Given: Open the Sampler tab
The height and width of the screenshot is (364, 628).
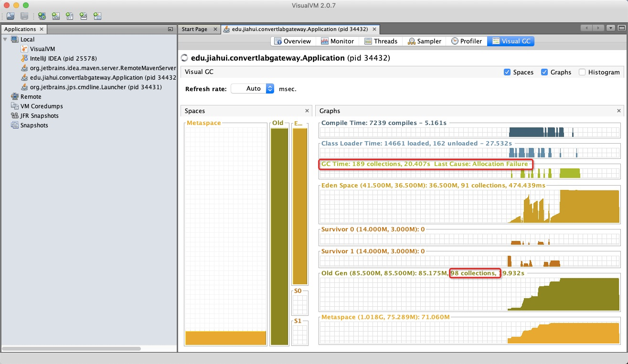Looking at the screenshot, I should [425, 42].
